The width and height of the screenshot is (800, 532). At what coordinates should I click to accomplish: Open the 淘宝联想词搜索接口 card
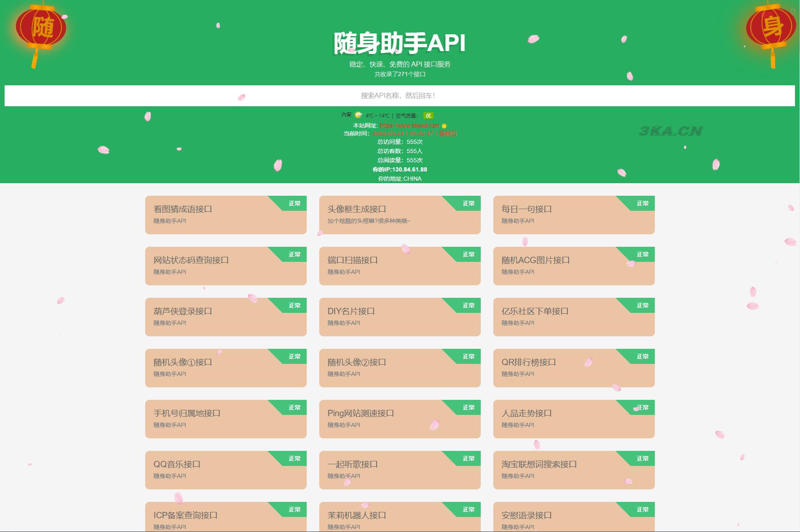pos(574,470)
